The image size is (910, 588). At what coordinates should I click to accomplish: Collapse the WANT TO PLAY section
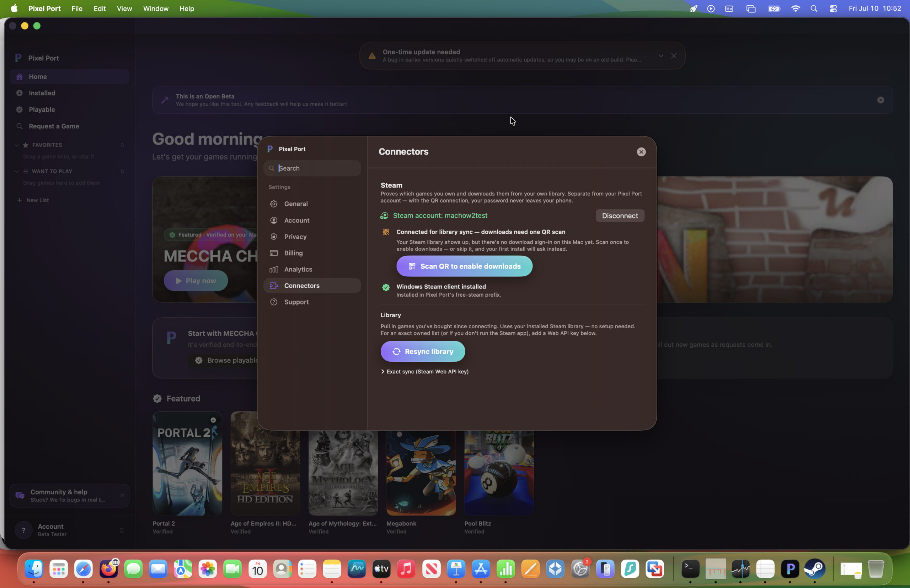17,172
